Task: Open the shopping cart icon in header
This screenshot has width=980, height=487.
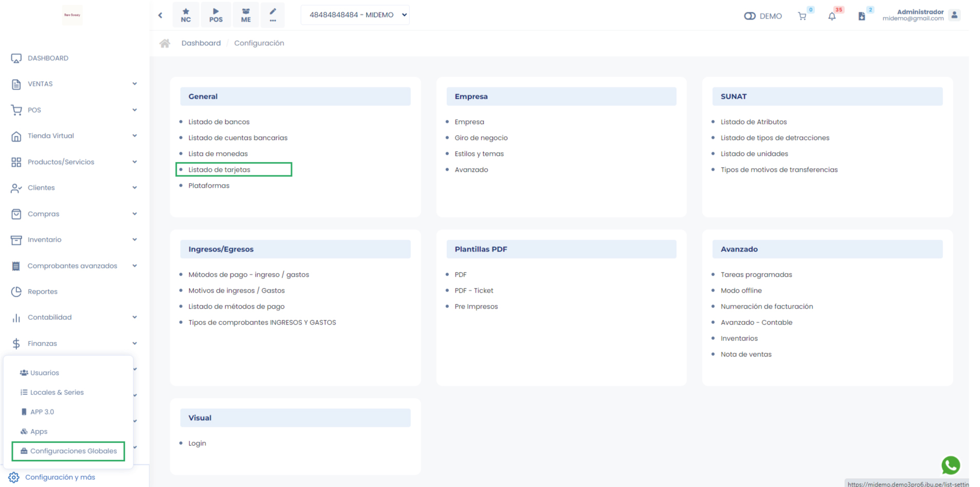Action: (802, 16)
